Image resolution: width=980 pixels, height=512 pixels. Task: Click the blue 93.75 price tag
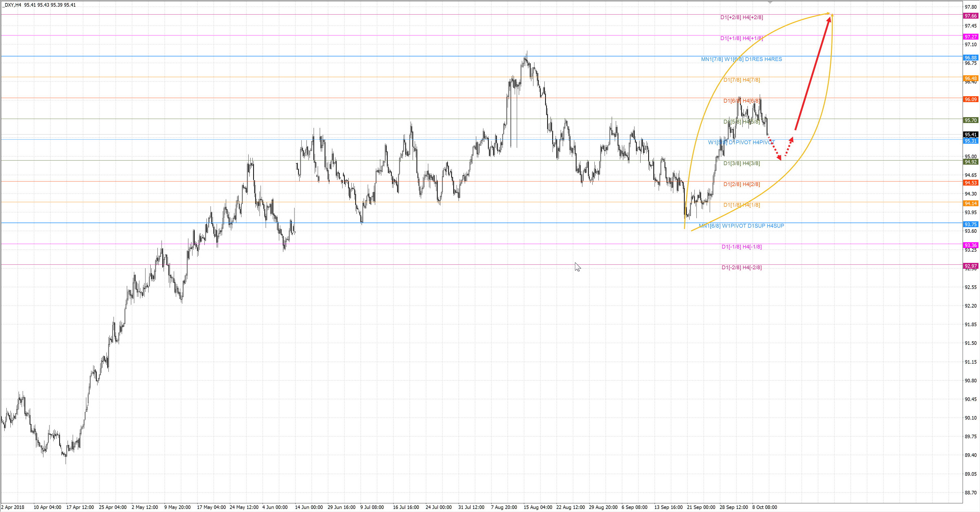971,224
